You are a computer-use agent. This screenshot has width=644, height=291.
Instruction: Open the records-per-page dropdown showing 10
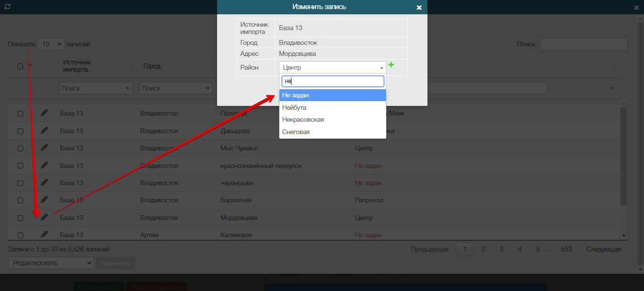click(51, 44)
